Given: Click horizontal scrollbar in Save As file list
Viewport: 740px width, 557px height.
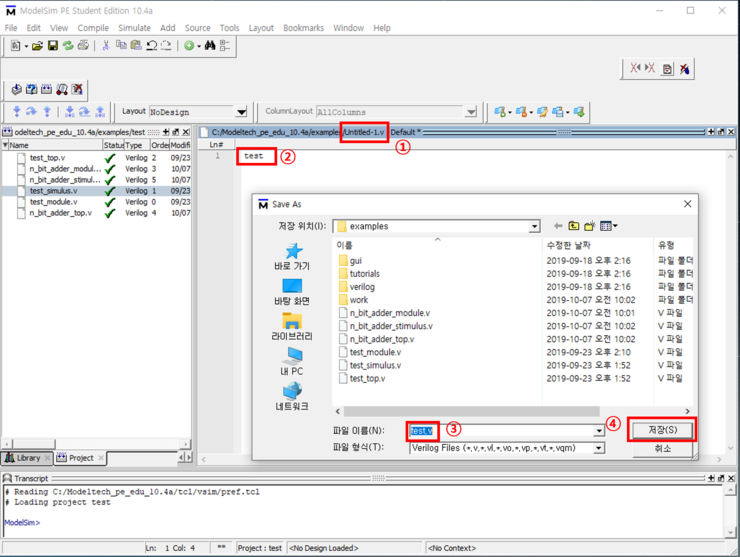Looking at the screenshot, I should click(471, 411).
